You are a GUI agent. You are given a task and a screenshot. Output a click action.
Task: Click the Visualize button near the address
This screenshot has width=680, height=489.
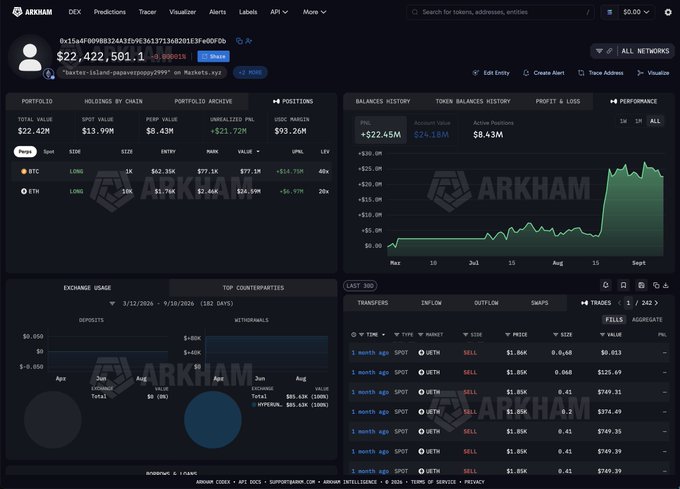tap(653, 73)
